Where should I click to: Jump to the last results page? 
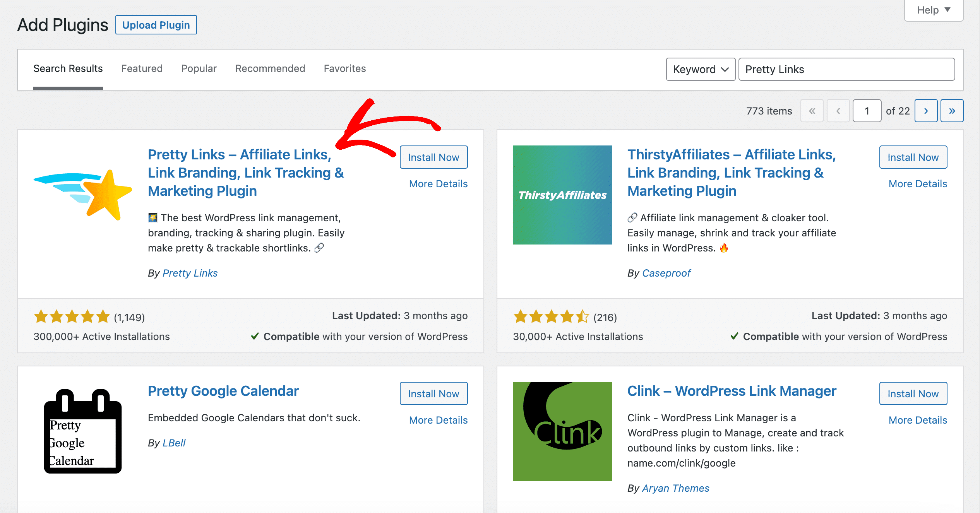pos(952,111)
